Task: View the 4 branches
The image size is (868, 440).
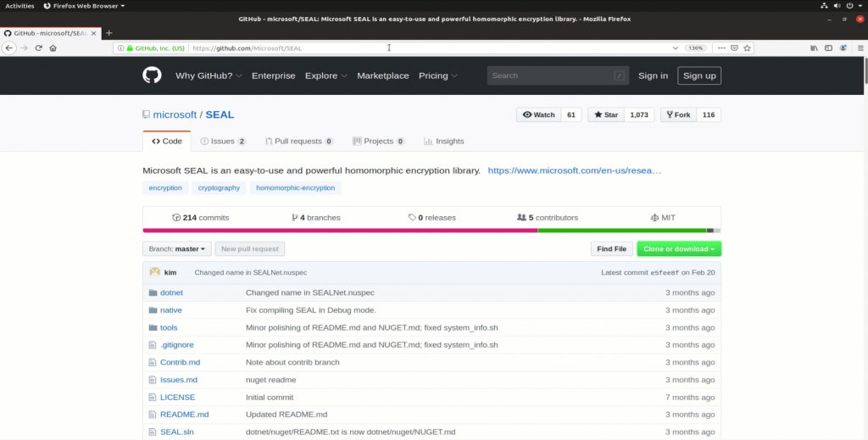Action: tap(316, 218)
